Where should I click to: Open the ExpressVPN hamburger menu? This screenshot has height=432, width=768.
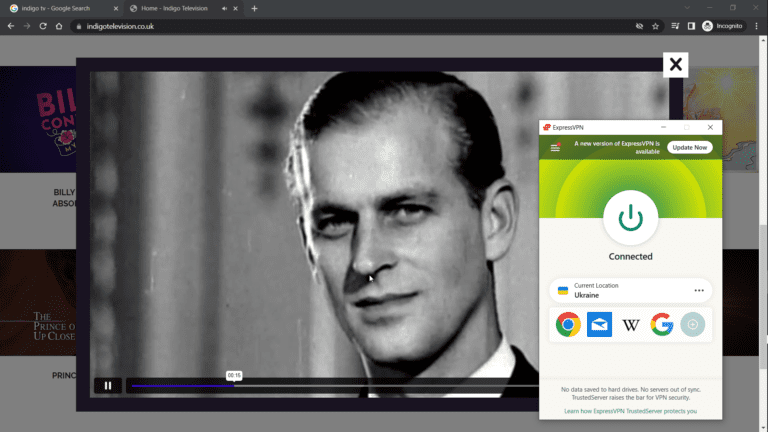[x=555, y=148]
